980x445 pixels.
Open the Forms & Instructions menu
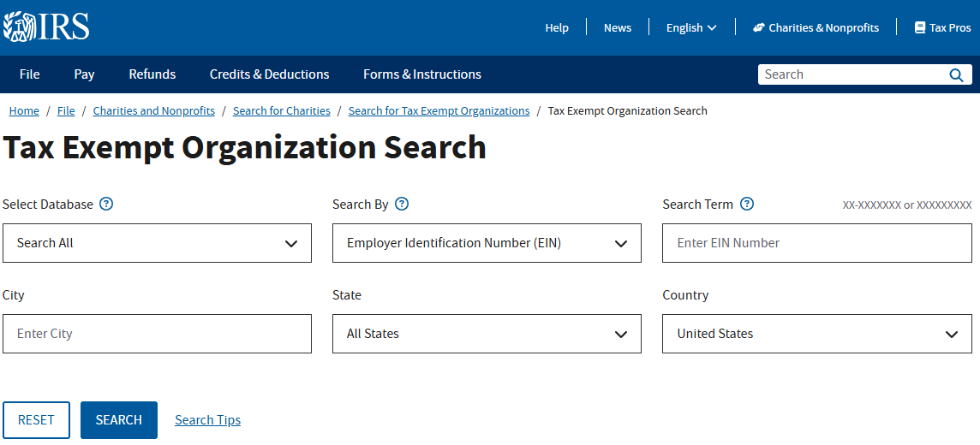pos(422,74)
